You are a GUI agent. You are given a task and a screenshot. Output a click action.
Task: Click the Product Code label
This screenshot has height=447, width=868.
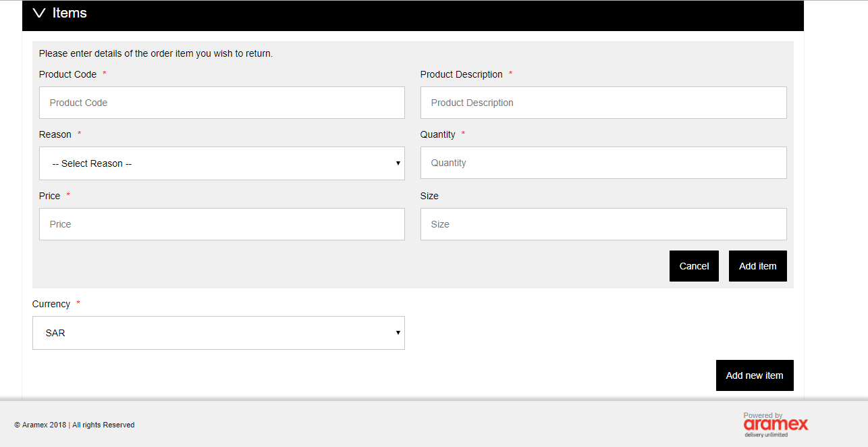pyautogui.click(x=67, y=74)
